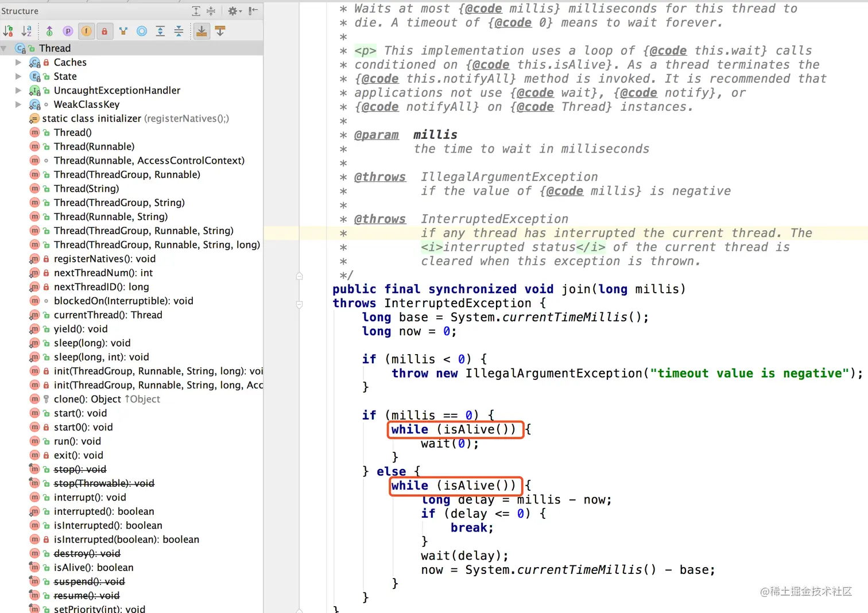Click the join method name in code

[x=576, y=289]
